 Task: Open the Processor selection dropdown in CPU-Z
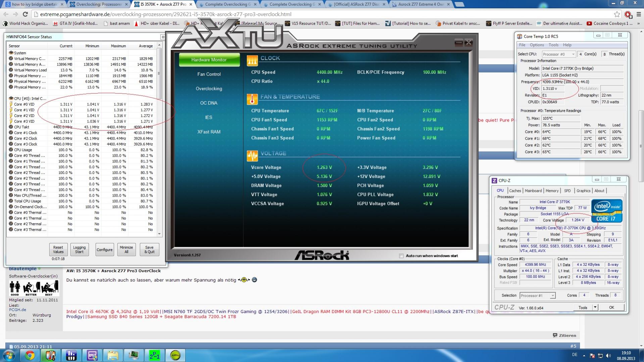tap(537, 295)
